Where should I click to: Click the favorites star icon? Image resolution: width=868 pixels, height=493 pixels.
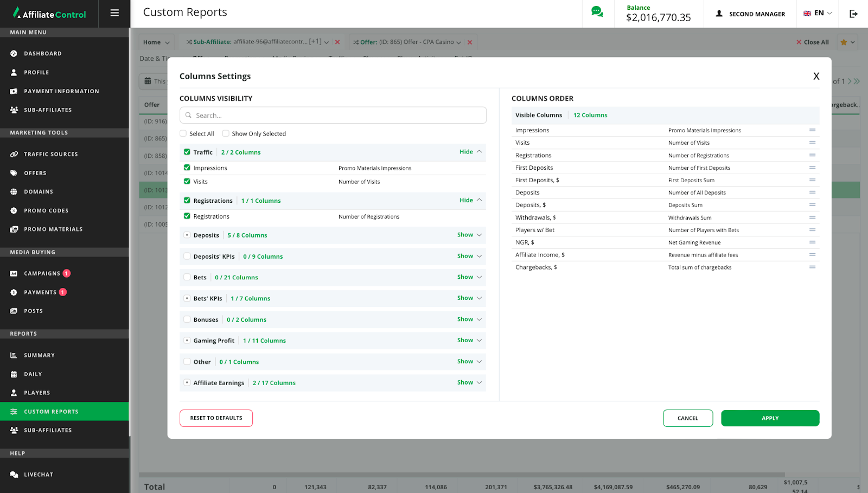click(x=844, y=42)
